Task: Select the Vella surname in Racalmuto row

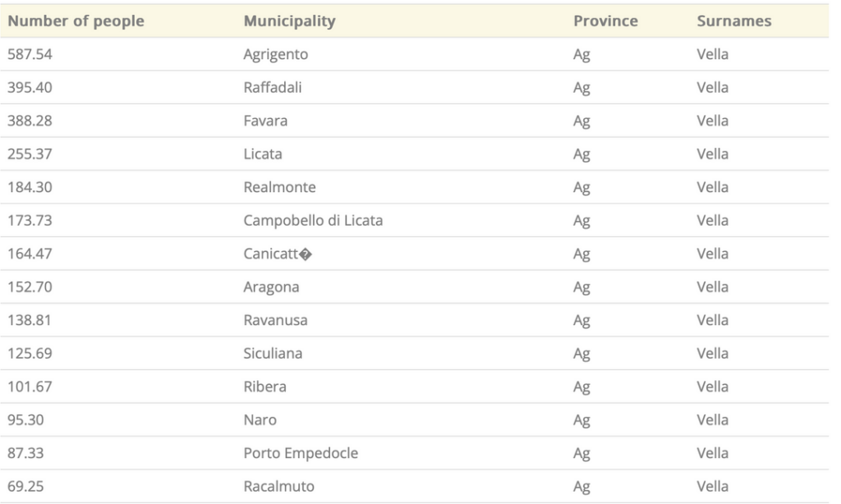Action: (712, 486)
